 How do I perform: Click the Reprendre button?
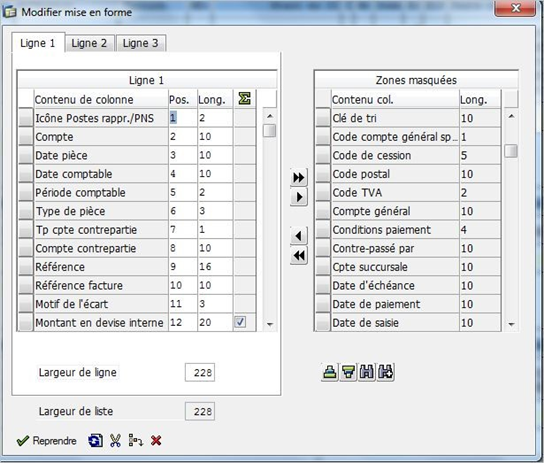click(46, 441)
